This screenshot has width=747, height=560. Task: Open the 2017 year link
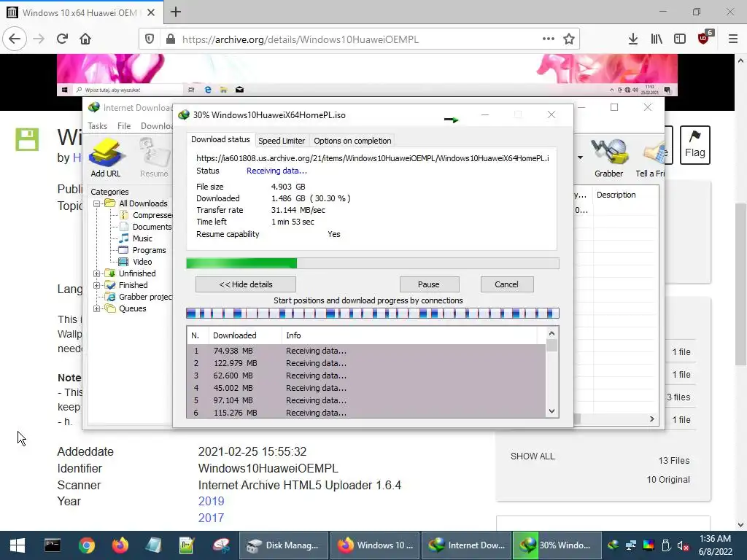[211, 518]
